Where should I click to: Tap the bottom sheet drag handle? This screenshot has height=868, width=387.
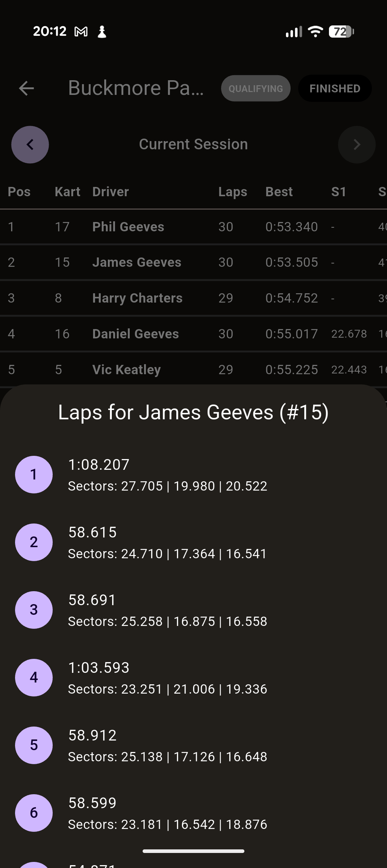[x=193, y=851]
